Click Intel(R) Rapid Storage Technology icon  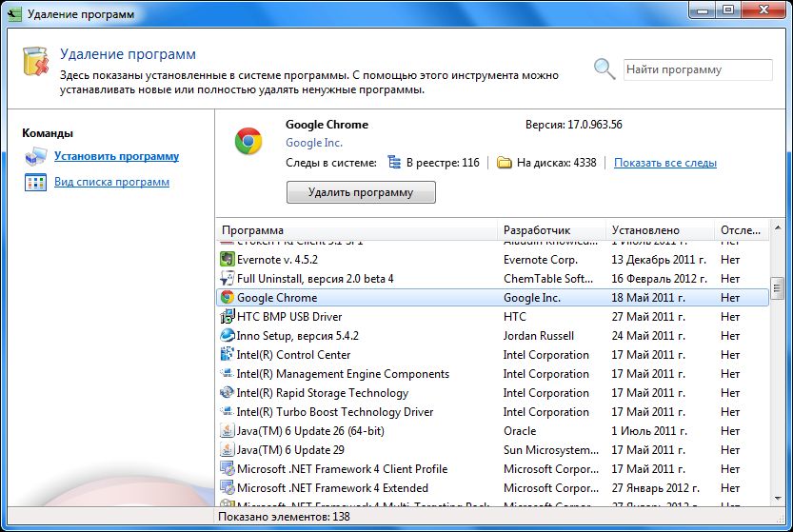pos(227,393)
